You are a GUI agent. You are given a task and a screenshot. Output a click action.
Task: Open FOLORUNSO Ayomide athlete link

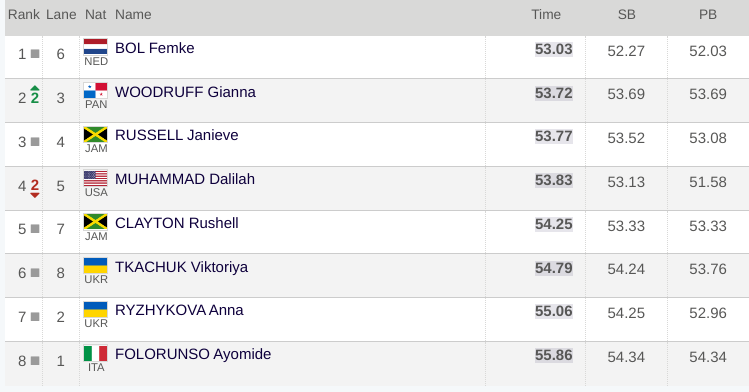tap(193, 354)
